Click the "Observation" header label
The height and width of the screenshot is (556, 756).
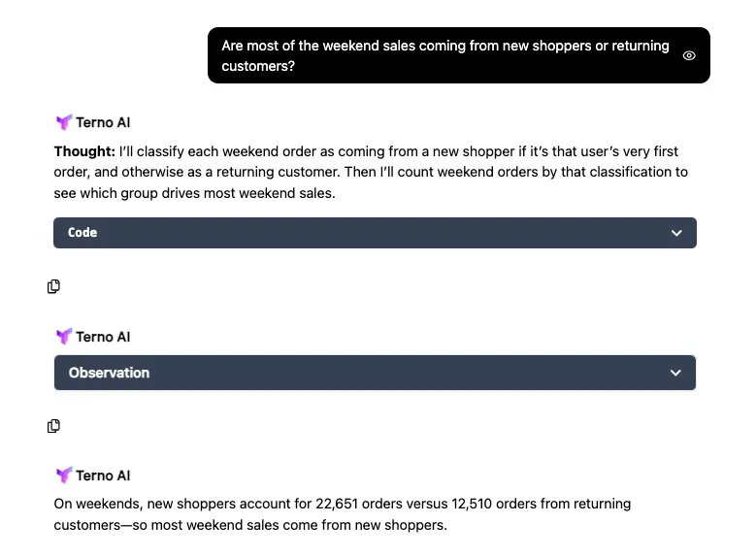pos(109,373)
